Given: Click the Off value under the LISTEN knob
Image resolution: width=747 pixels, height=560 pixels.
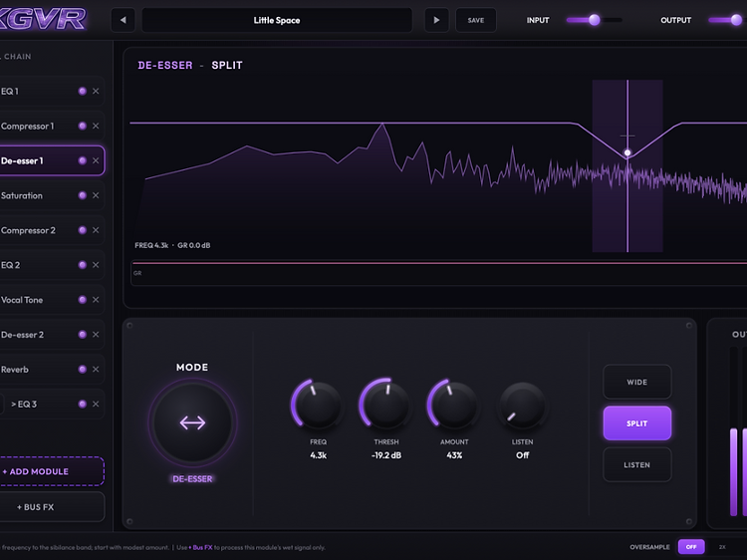Looking at the screenshot, I should tap(523, 455).
